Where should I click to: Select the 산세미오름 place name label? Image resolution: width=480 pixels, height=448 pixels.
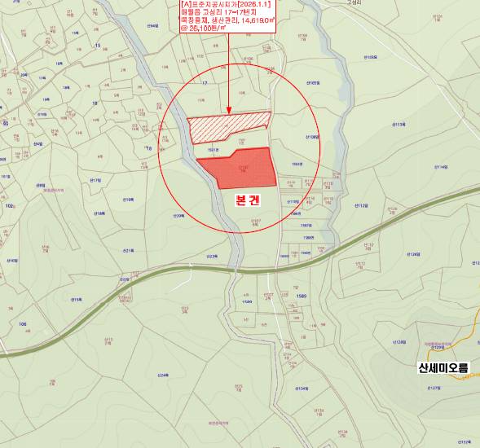443,368
